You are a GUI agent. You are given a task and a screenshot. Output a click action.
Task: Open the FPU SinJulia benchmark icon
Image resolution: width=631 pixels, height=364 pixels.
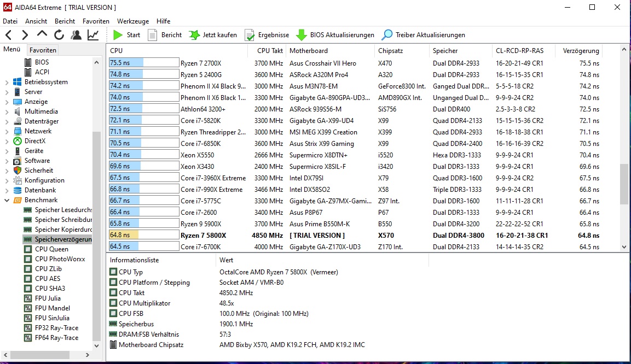pos(28,318)
